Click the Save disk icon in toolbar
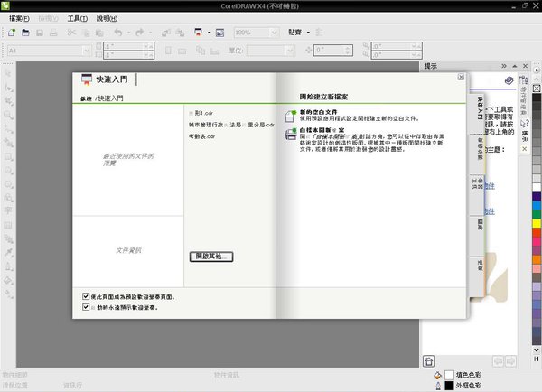Viewport: 542px width, 392px height. click(40, 33)
